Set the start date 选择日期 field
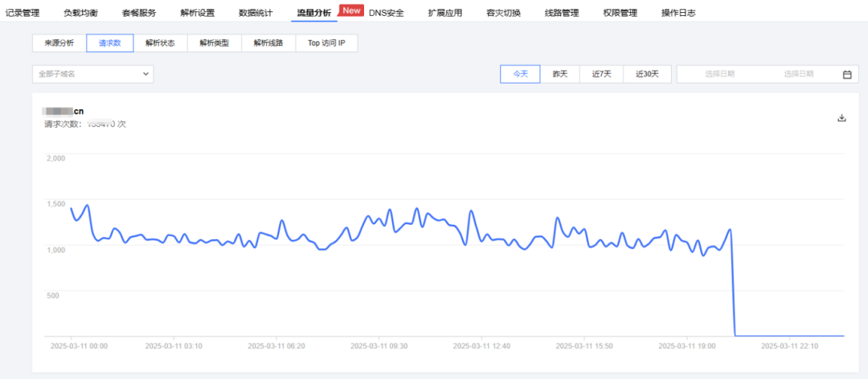 point(719,74)
